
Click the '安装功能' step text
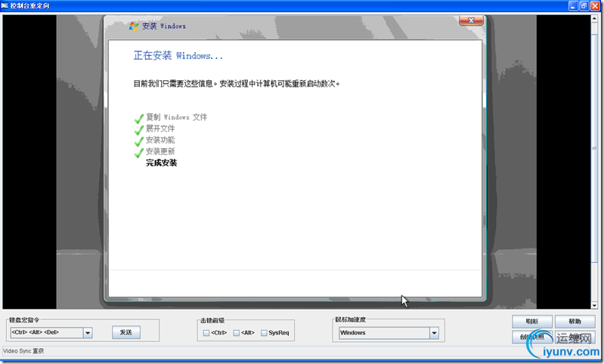[160, 140]
